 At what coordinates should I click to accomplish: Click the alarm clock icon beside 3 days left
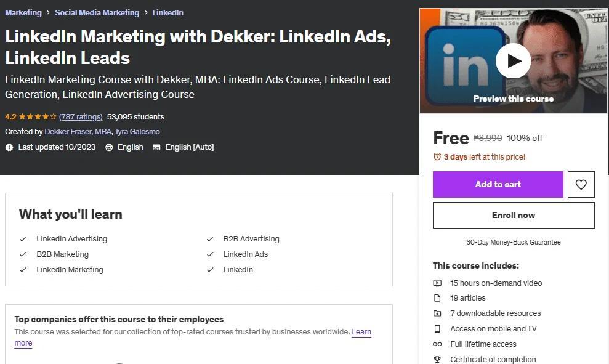[x=437, y=156]
